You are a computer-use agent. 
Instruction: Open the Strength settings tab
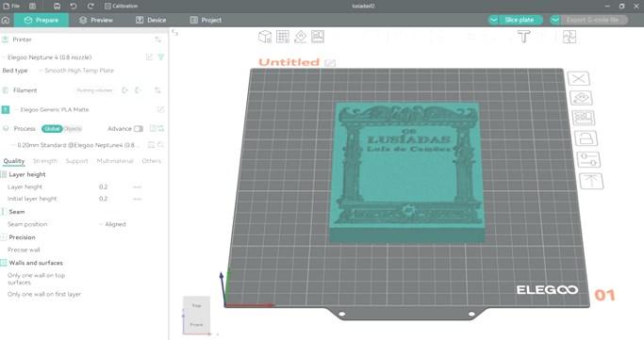[44, 161]
